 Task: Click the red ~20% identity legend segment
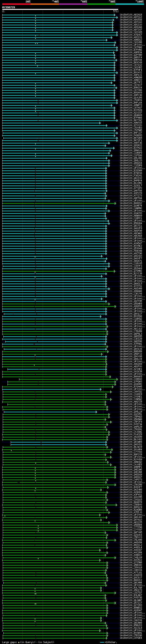tap(16, 4)
